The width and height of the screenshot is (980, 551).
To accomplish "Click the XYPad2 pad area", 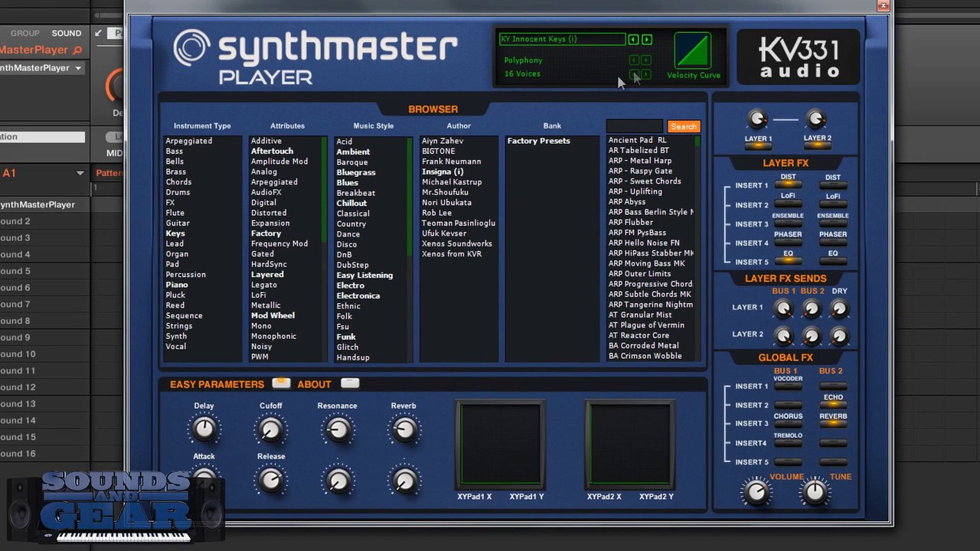I will point(630,444).
